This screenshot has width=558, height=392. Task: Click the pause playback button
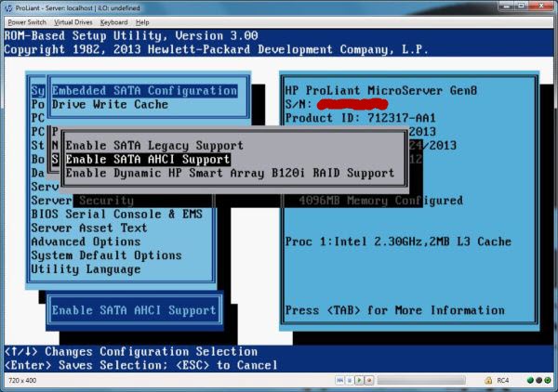coord(350,380)
